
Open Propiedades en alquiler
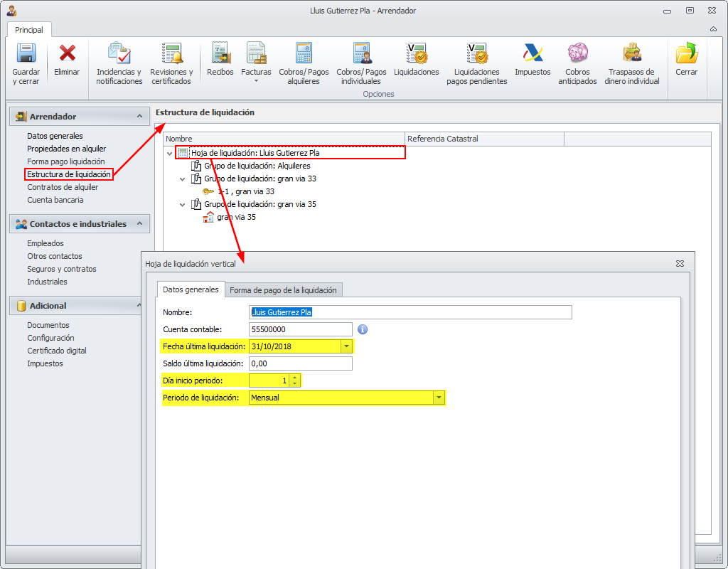[66, 149]
